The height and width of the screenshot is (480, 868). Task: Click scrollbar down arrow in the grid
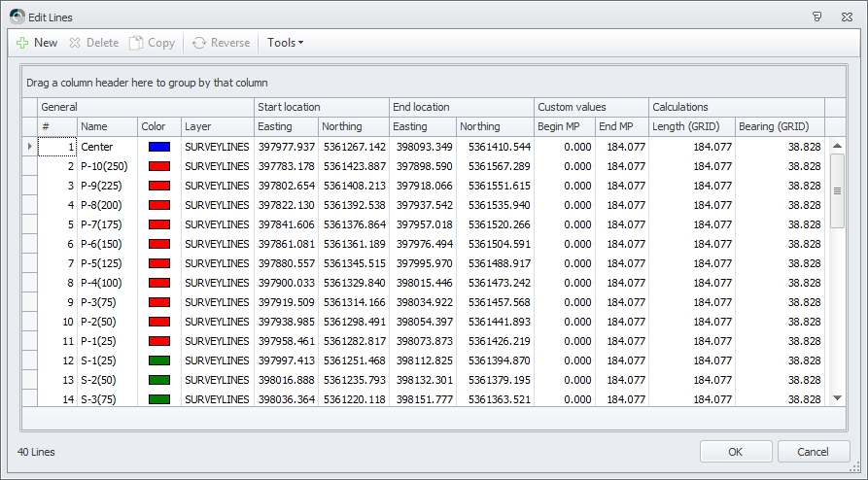pyautogui.click(x=838, y=398)
